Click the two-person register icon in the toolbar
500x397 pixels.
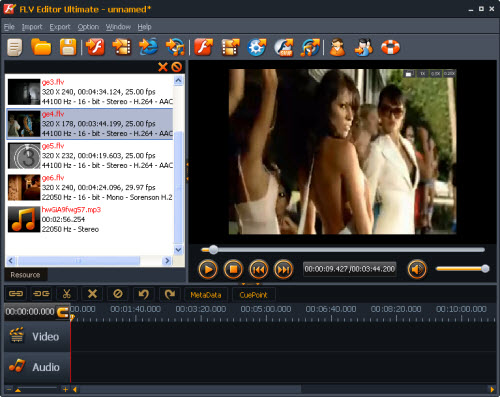pyautogui.click(x=364, y=47)
